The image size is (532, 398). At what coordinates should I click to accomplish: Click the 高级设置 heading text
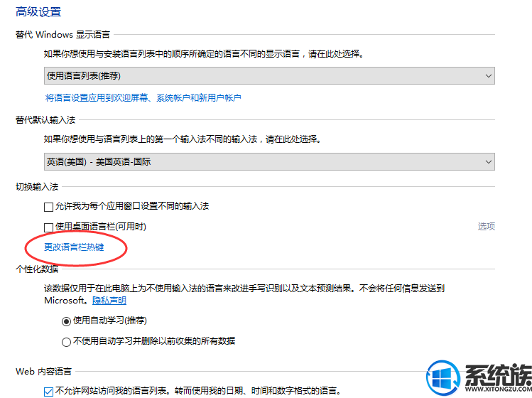click(x=38, y=12)
